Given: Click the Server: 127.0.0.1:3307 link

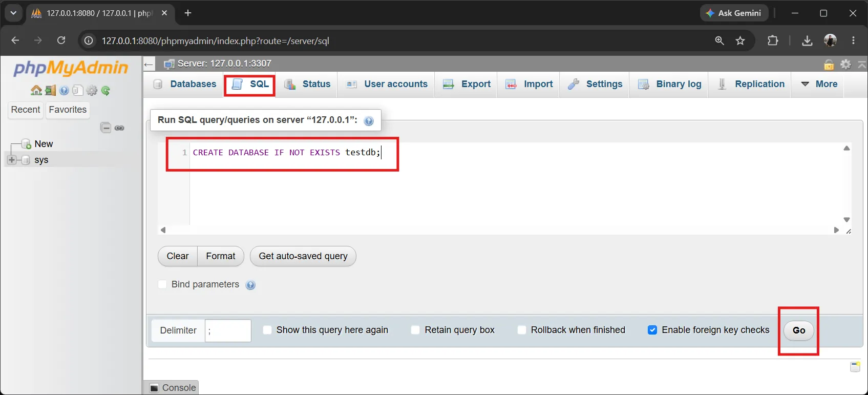Looking at the screenshot, I should click(224, 64).
